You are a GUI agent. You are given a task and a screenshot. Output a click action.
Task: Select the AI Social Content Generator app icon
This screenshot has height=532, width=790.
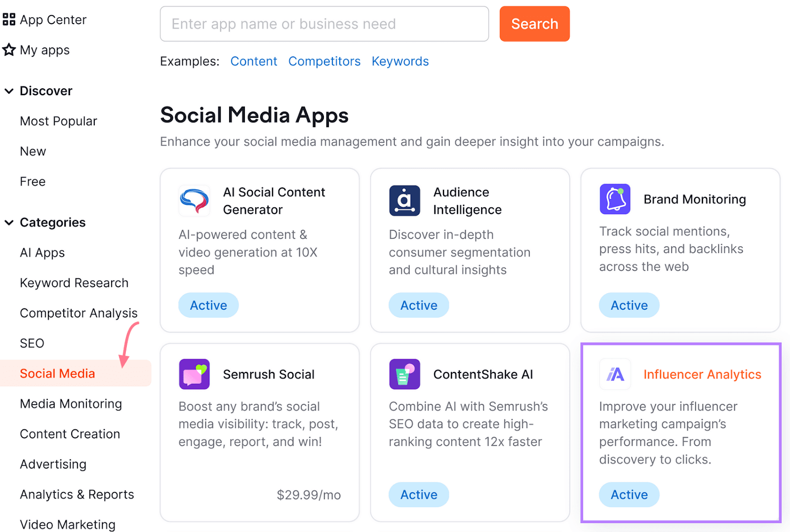pyautogui.click(x=194, y=200)
